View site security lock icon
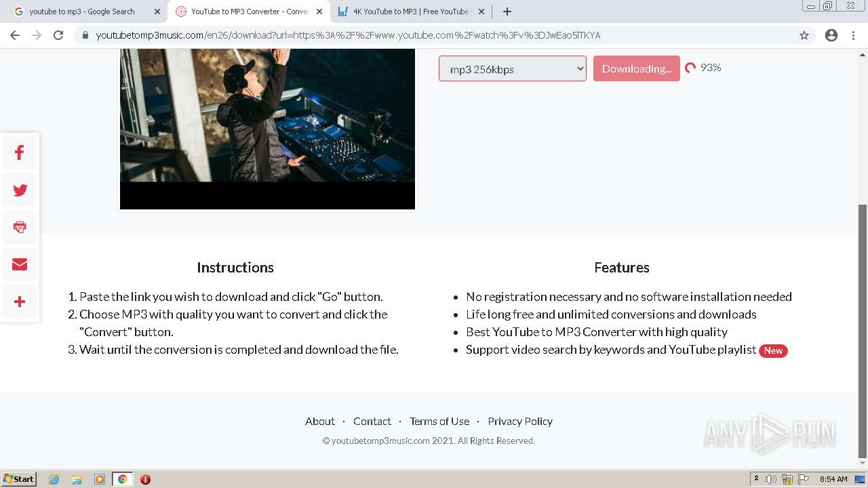 tap(85, 35)
